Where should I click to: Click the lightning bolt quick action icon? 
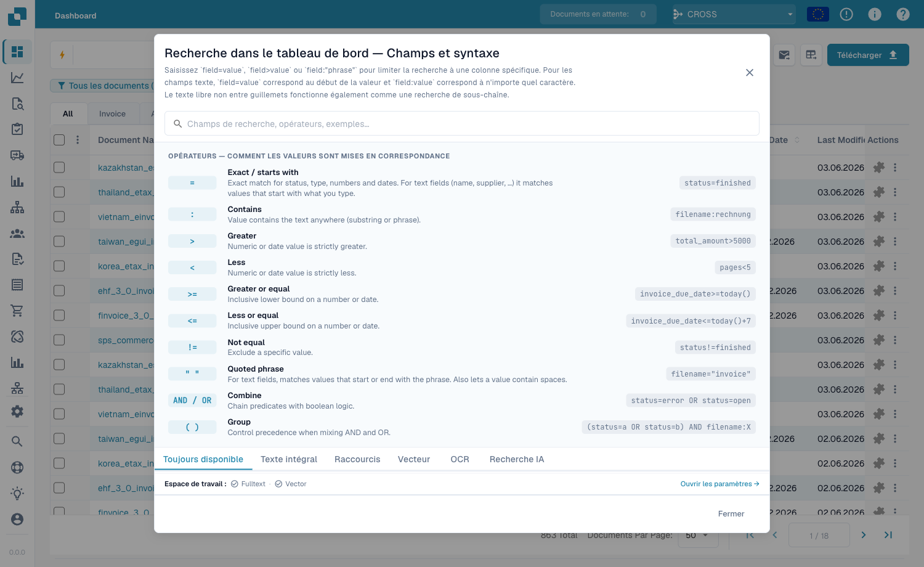62,55
